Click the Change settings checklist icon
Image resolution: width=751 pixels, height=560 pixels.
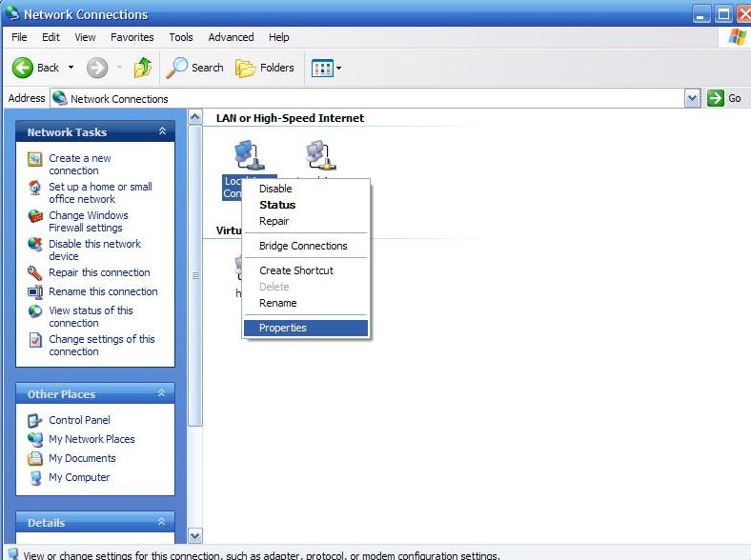35,340
